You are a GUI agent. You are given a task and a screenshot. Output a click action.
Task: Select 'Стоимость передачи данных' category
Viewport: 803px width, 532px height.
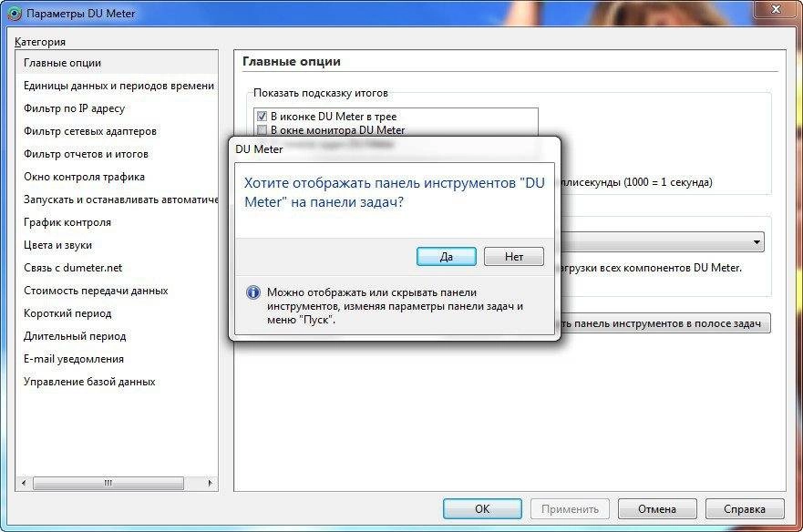[117, 291]
